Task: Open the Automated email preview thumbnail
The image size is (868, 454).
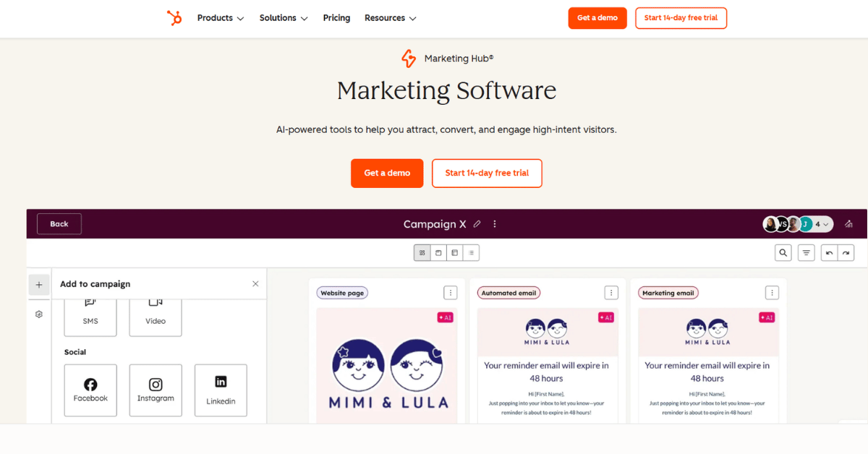Action: (546, 366)
